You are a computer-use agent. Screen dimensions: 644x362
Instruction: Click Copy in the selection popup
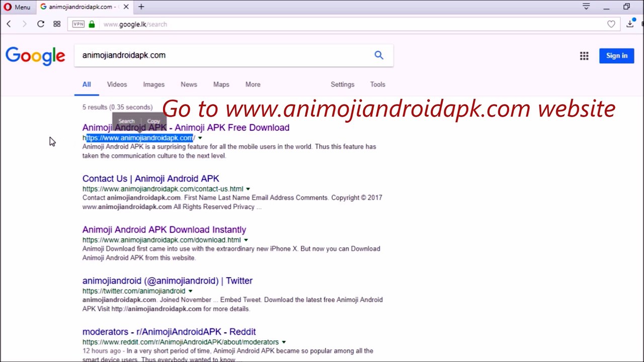pos(153,121)
